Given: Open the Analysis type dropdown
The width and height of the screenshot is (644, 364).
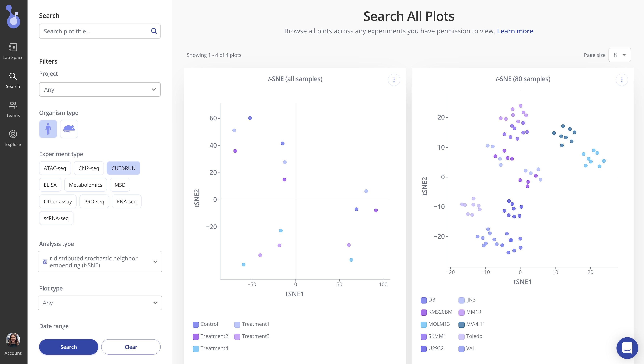Looking at the screenshot, I should [x=100, y=262].
